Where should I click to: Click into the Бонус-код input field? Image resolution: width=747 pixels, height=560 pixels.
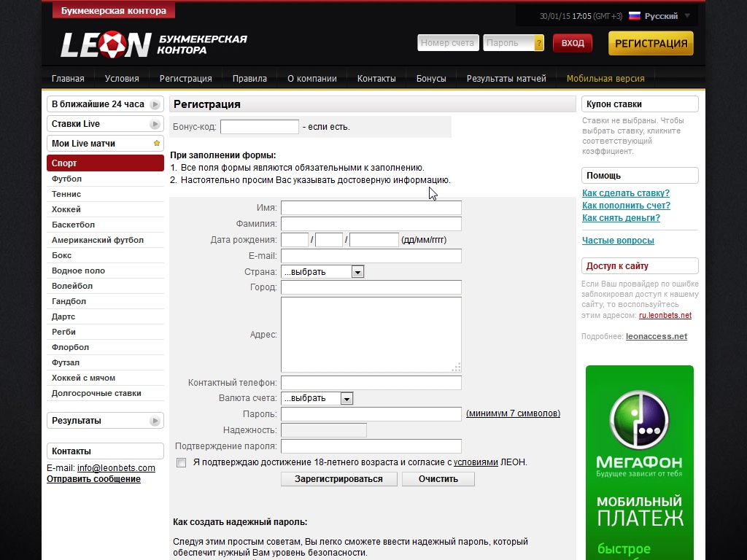click(x=260, y=127)
